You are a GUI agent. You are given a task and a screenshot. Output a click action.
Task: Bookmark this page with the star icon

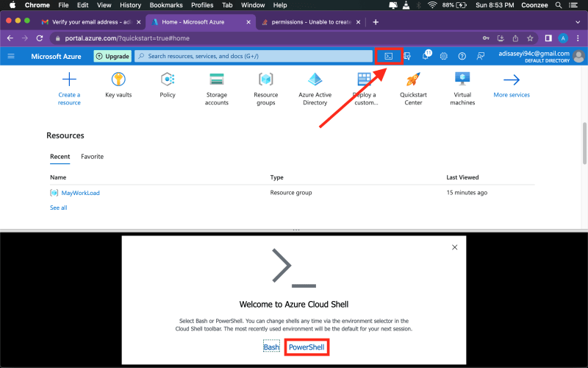(x=530, y=38)
